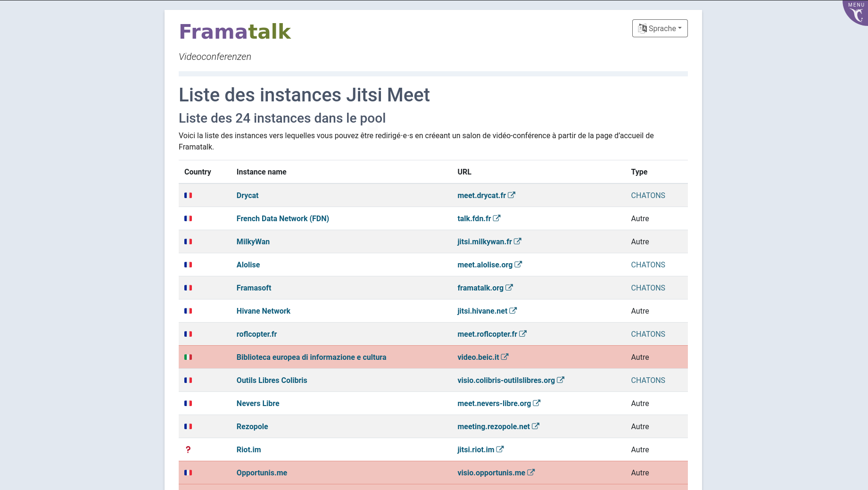Open Biblioteca europea di informazione e cultura
The image size is (868, 490).
pos(311,357)
